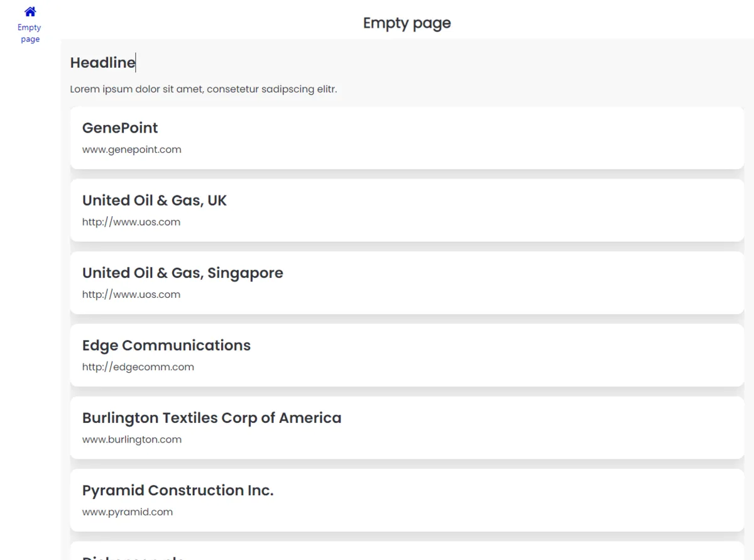Open the http://edgecomm.com link

[x=138, y=367]
